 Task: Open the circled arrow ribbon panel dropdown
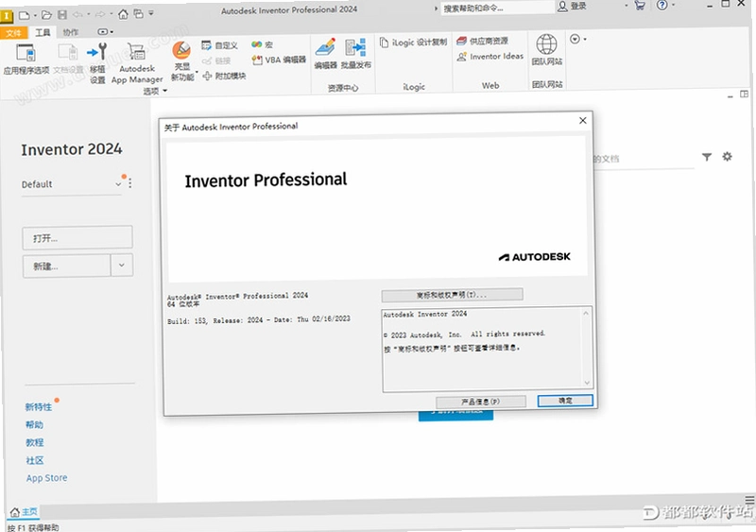[577, 39]
